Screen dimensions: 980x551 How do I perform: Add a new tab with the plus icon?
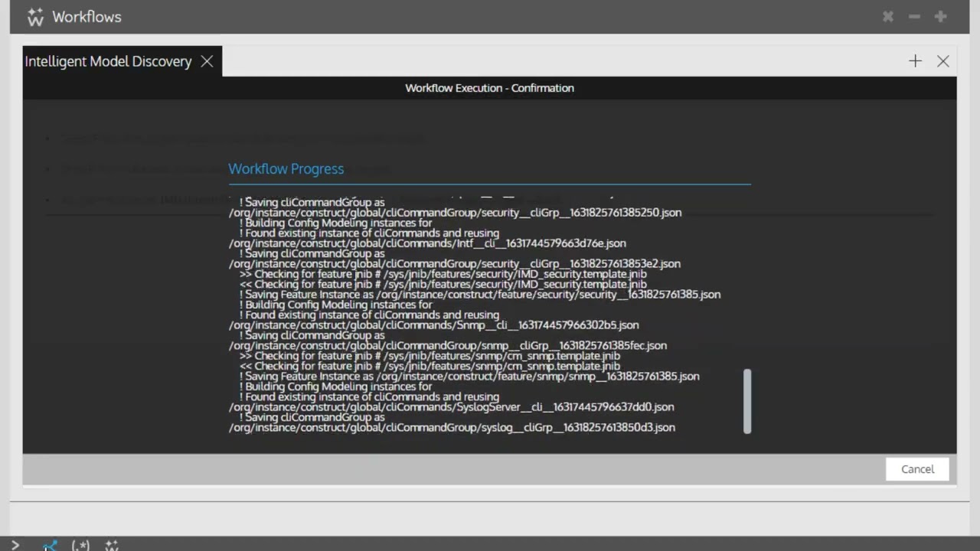click(x=915, y=61)
